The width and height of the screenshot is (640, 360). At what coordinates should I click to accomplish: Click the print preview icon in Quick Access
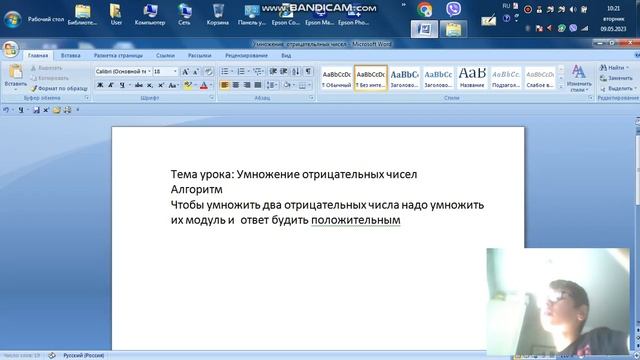(67, 110)
